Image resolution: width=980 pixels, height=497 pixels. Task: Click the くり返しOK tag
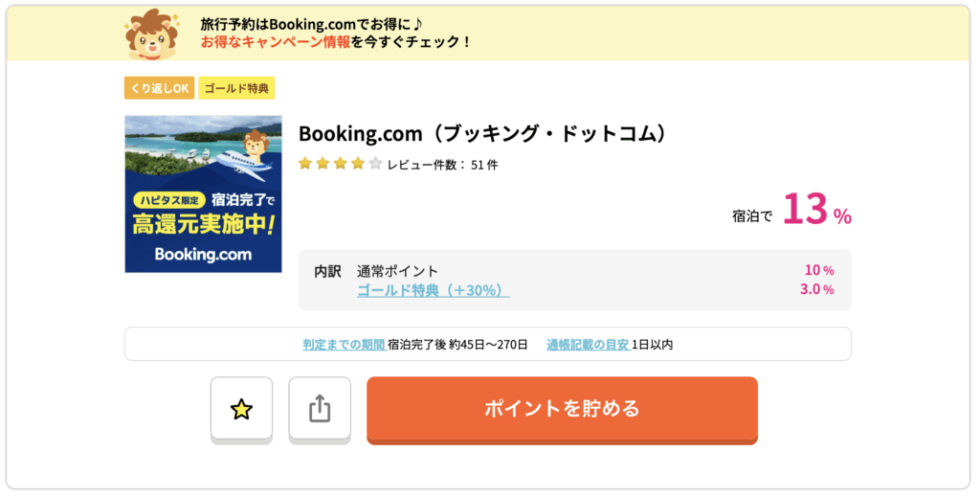pyautogui.click(x=158, y=88)
